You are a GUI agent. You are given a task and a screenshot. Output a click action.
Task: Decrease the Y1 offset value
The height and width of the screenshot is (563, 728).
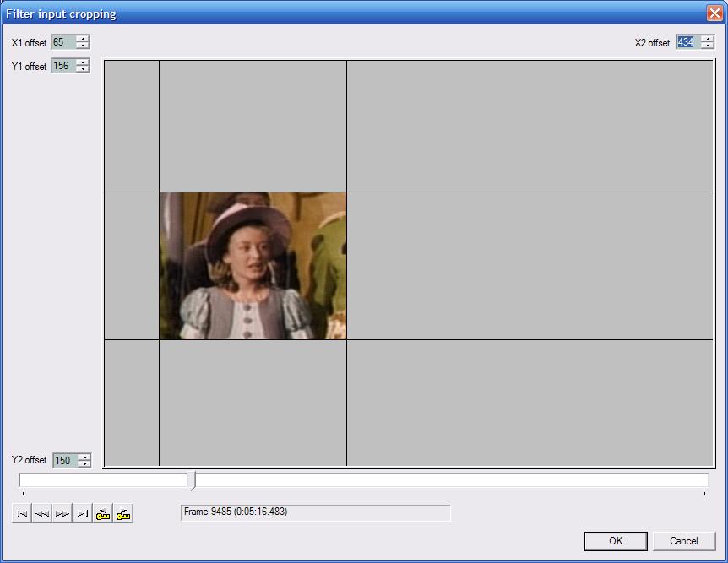point(83,68)
